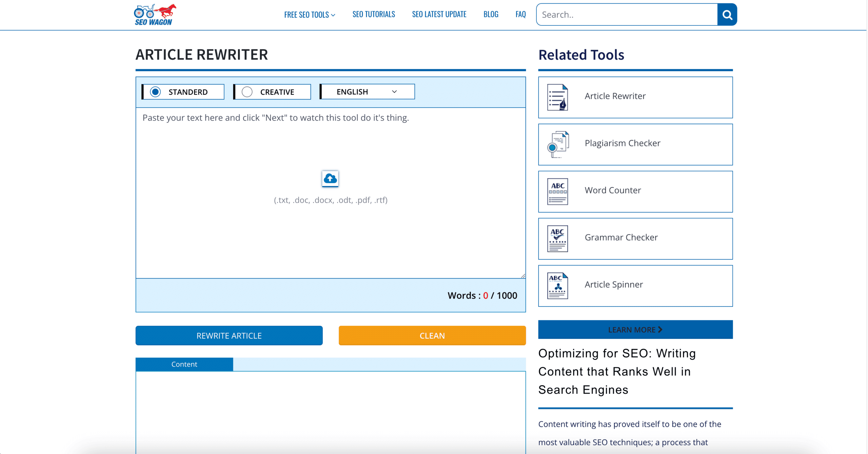
Task: Go to SEO Tutorials menu item
Action: tap(374, 14)
